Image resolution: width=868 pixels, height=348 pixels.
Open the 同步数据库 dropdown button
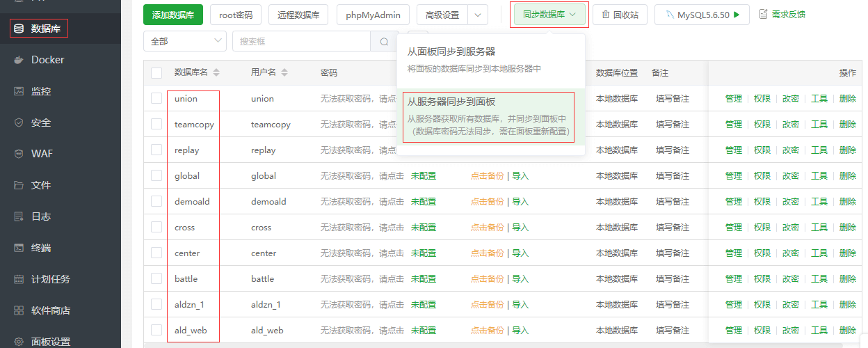[549, 15]
